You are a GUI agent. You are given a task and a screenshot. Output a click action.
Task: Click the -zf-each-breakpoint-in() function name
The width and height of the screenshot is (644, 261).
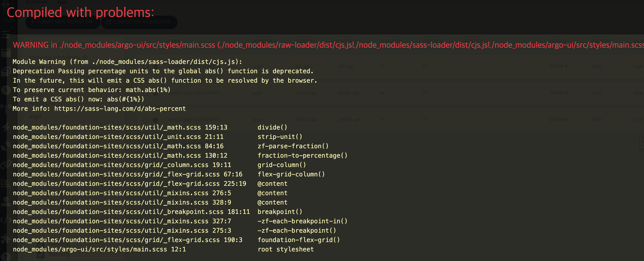pyautogui.click(x=302, y=221)
